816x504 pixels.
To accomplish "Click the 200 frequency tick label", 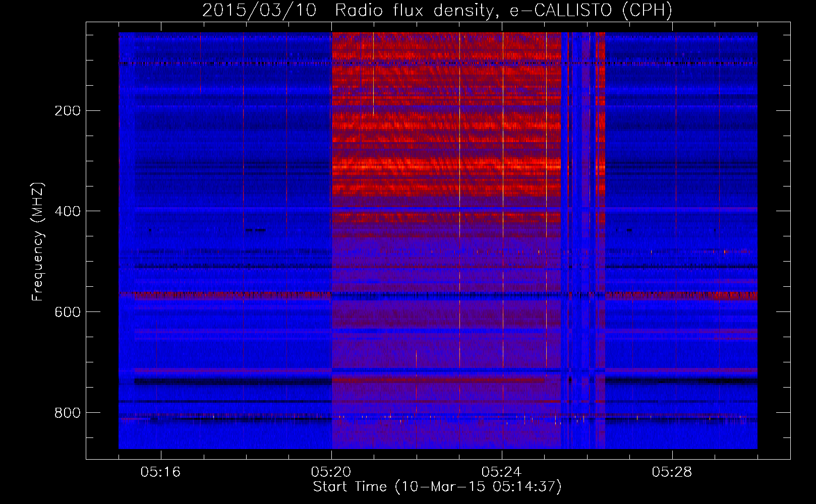I will (68, 110).
